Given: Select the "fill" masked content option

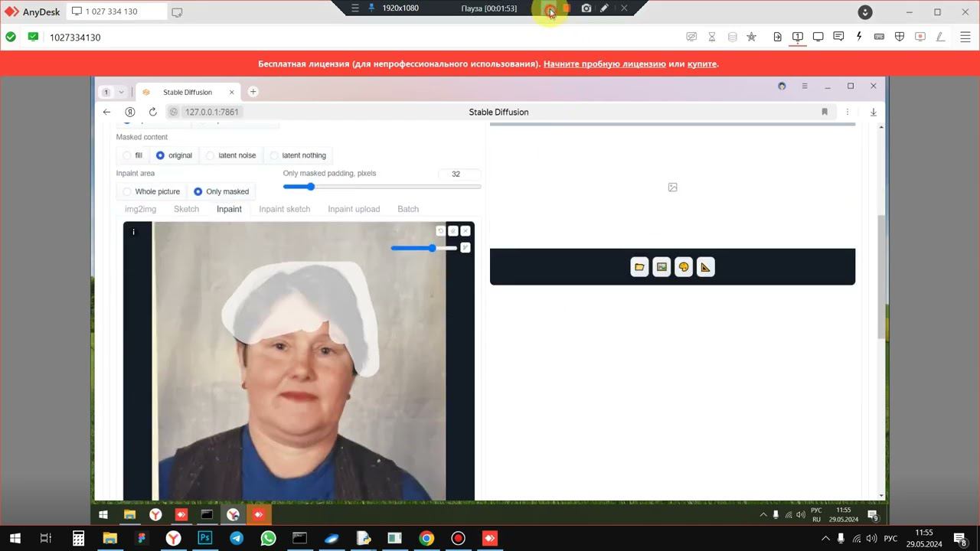Looking at the screenshot, I should point(133,155).
